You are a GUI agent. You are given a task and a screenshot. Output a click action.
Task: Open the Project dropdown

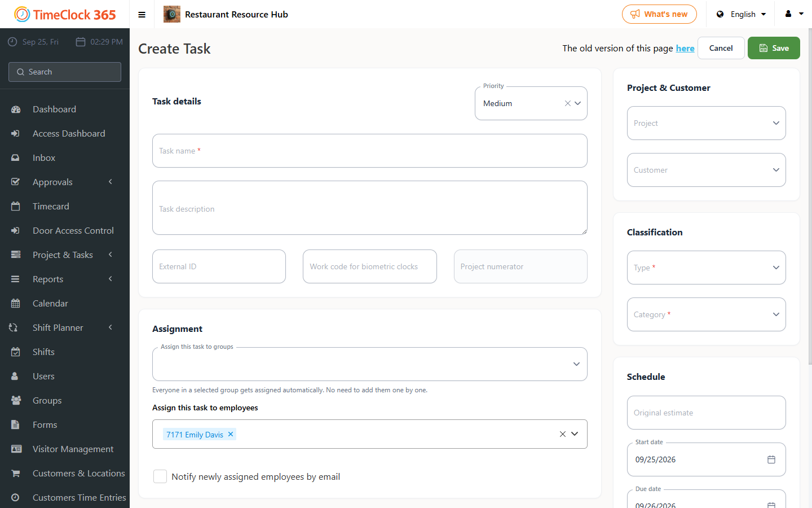tap(707, 123)
